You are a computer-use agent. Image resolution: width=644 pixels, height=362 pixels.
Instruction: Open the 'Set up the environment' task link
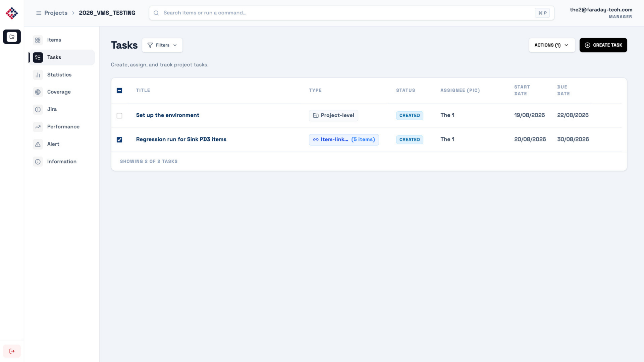(167, 115)
